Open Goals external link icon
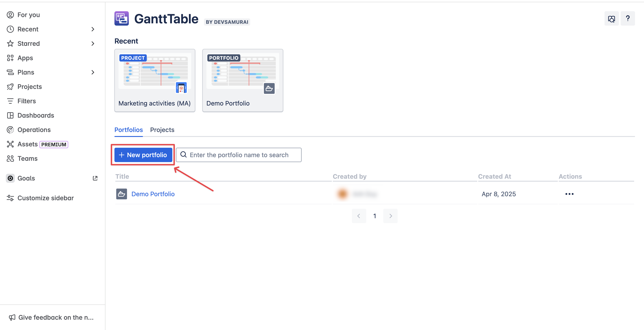 pos(95,178)
